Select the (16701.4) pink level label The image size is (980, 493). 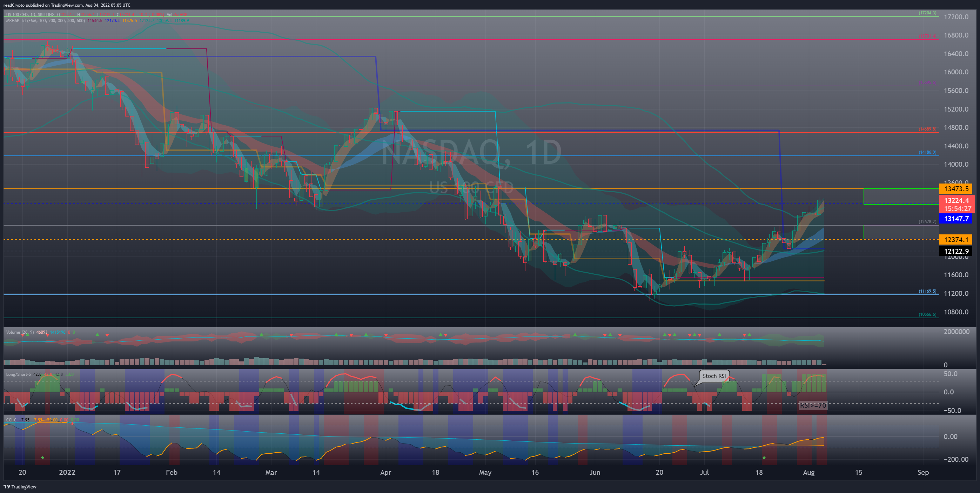coord(927,36)
